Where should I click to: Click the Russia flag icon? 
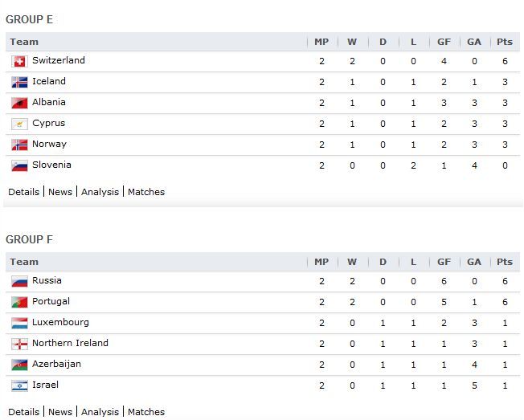pyautogui.click(x=19, y=281)
